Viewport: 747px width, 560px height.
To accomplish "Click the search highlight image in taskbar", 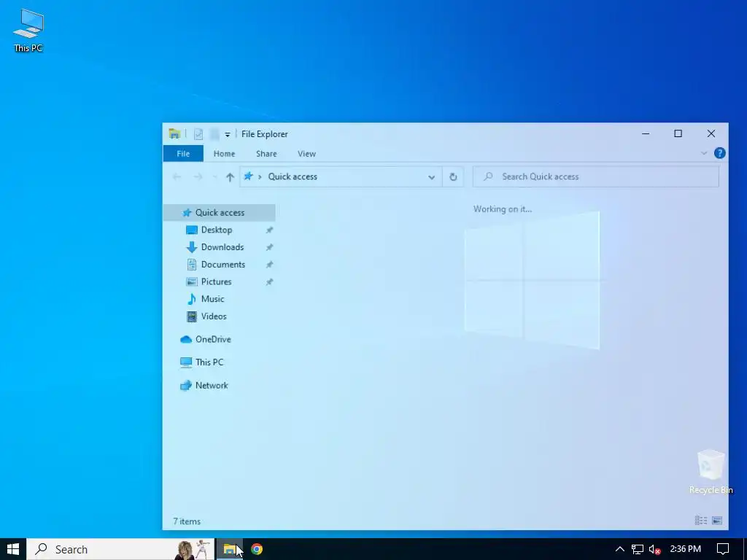I will [194, 549].
